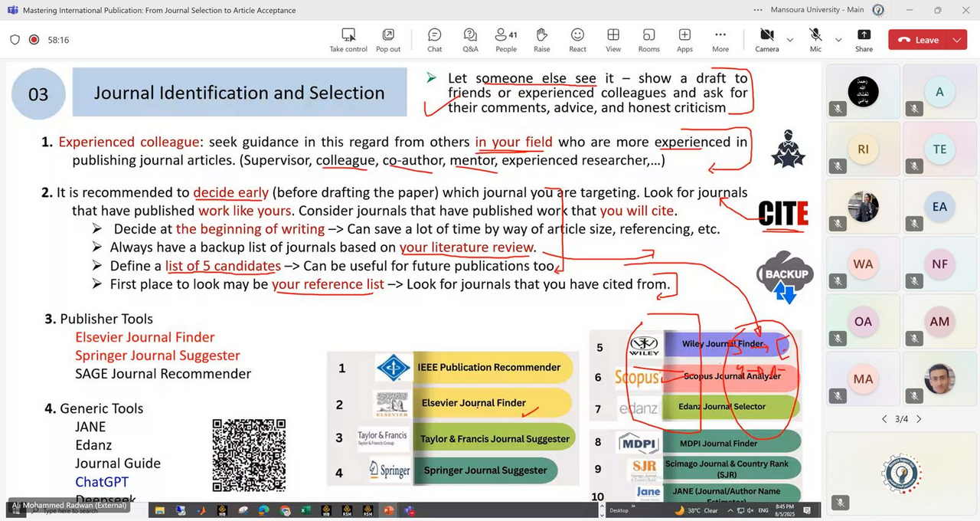Select participant tile EA
The width and height of the screenshot is (980, 521).
point(939,207)
